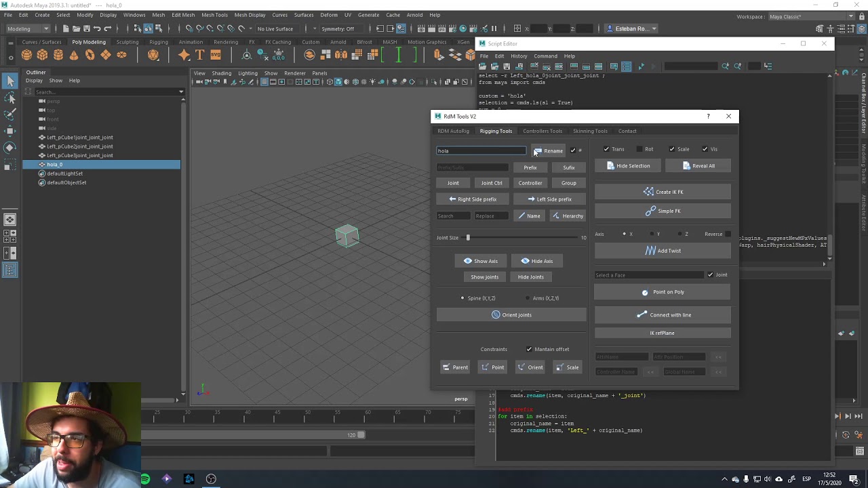Viewport: 868px width, 488px height.
Task: Click the Hide Selection button
Action: [x=627, y=166]
